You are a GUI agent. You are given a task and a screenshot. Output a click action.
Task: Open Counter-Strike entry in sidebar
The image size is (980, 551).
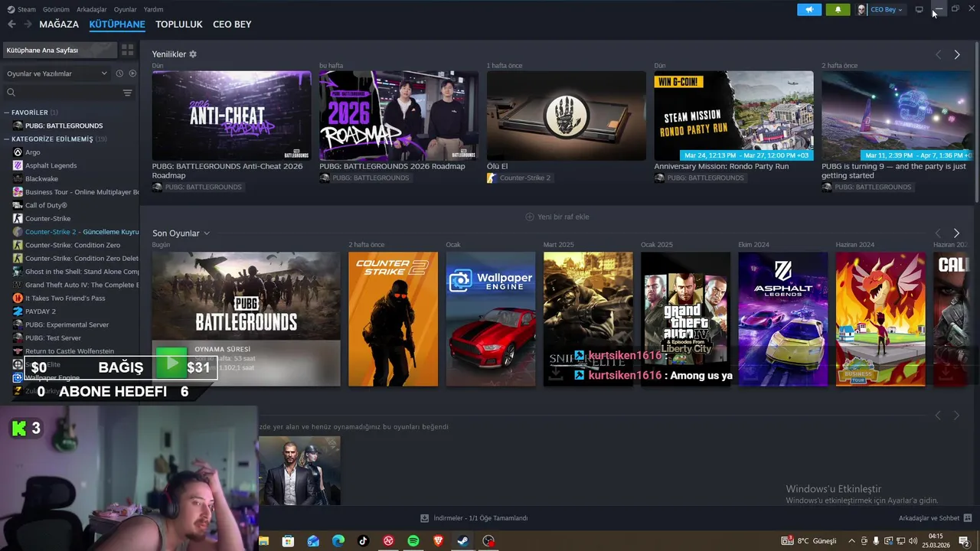click(47, 219)
